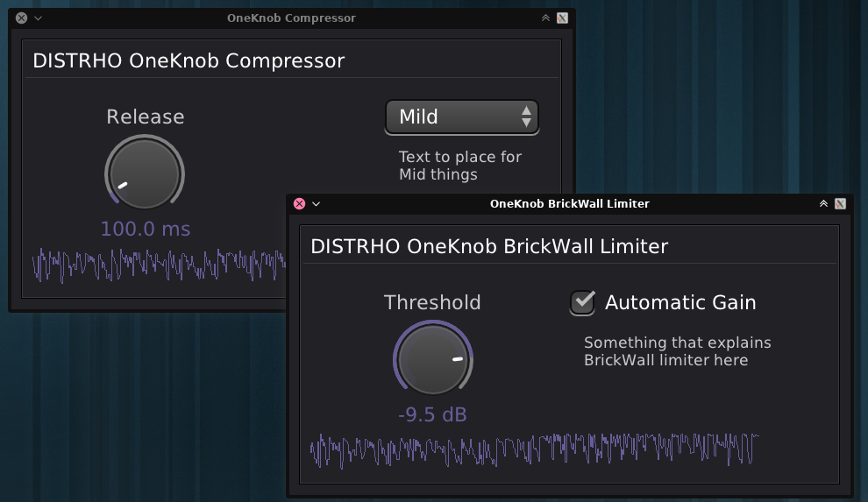Open the Mild mode dropdown
This screenshot has height=502, width=868.
pos(462,117)
